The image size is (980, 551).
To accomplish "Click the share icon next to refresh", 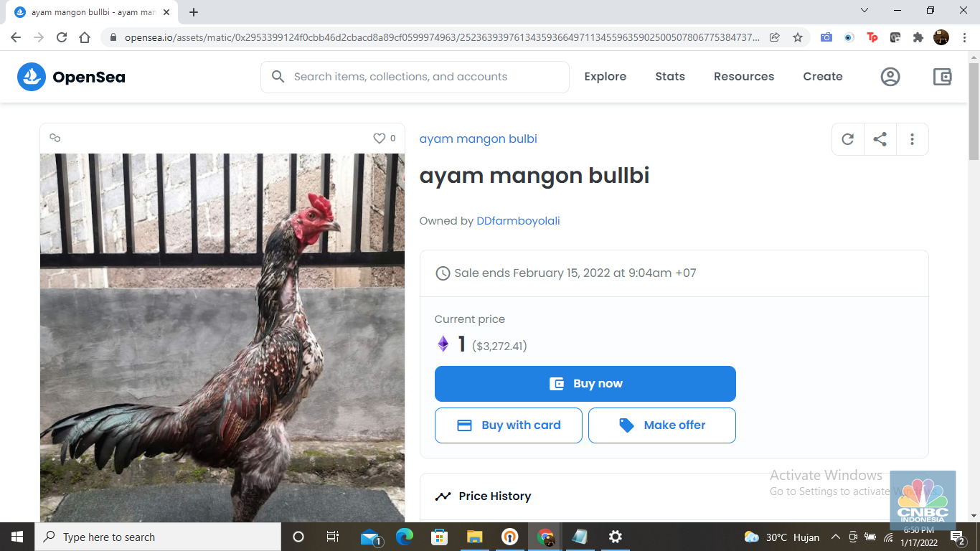I will click(x=880, y=139).
